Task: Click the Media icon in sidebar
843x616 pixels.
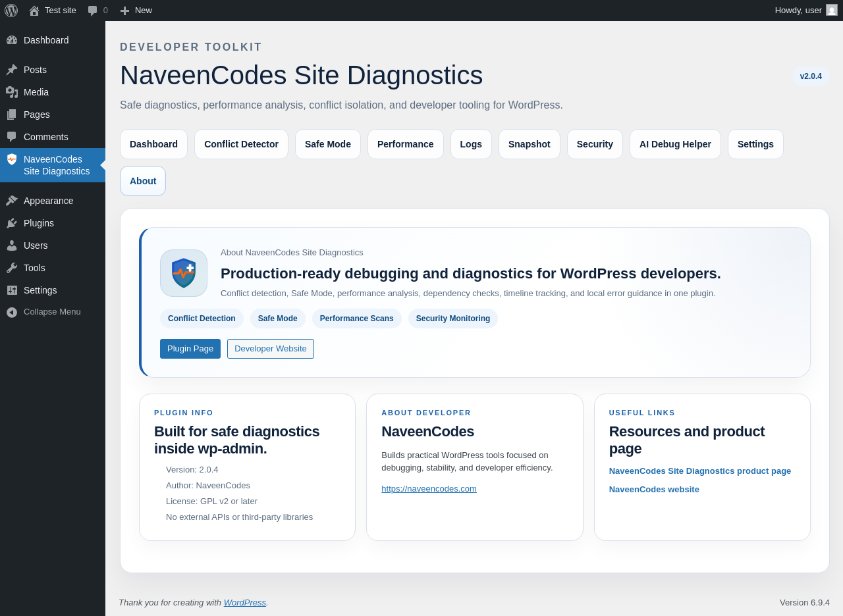Action: point(12,92)
